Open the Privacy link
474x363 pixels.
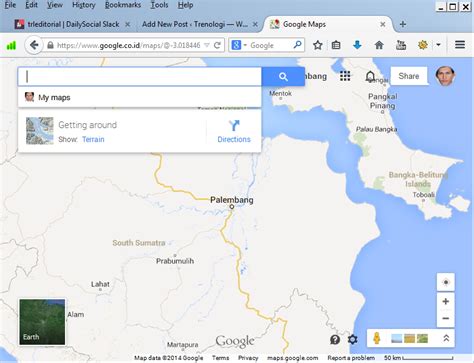pos(248,358)
